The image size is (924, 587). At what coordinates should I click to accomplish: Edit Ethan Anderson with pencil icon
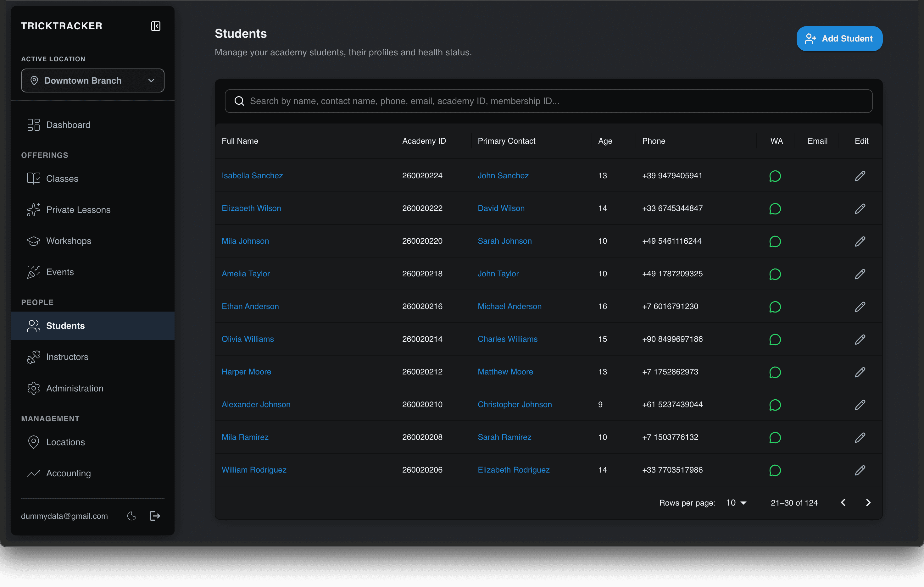(860, 307)
